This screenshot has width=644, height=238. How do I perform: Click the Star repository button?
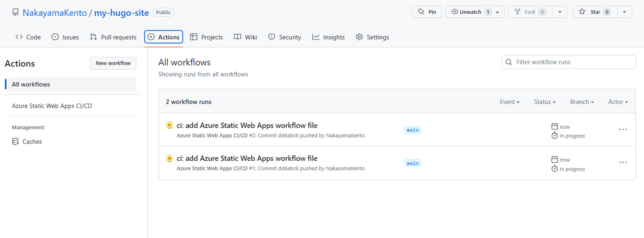(x=594, y=12)
